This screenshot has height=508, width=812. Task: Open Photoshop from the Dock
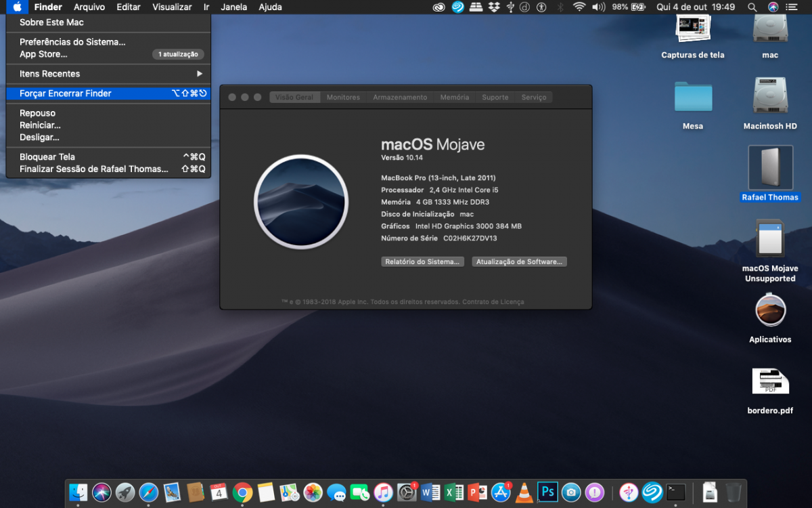(547, 492)
